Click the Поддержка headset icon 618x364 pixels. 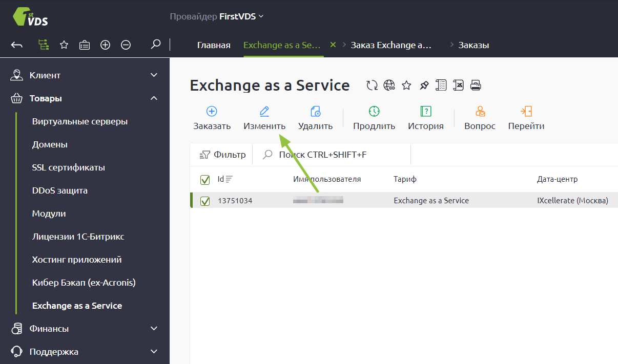pyautogui.click(x=17, y=352)
